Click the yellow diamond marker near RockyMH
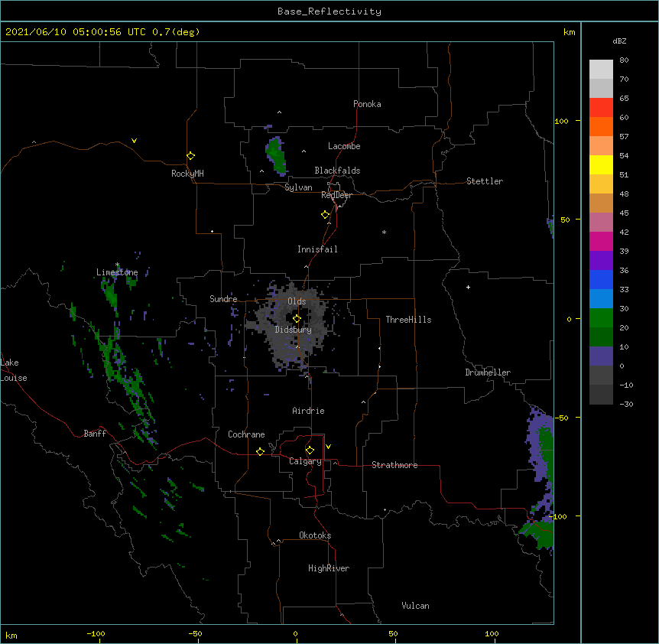 tap(190, 156)
